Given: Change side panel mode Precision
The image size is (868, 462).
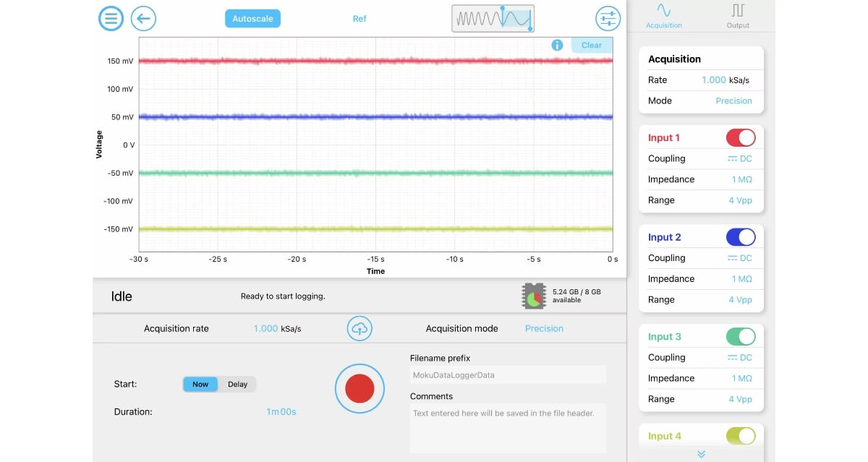Looking at the screenshot, I should point(733,100).
